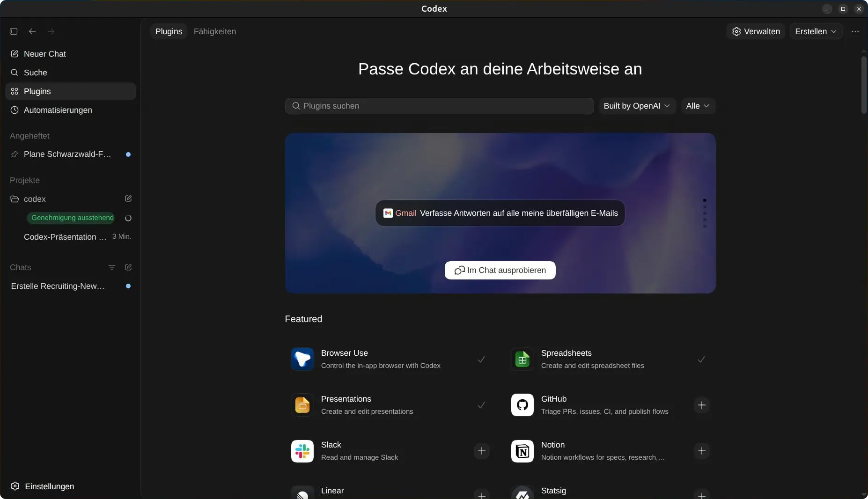This screenshot has height=499, width=868.
Task: Switch to the Plugins tab
Action: pos(169,31)
